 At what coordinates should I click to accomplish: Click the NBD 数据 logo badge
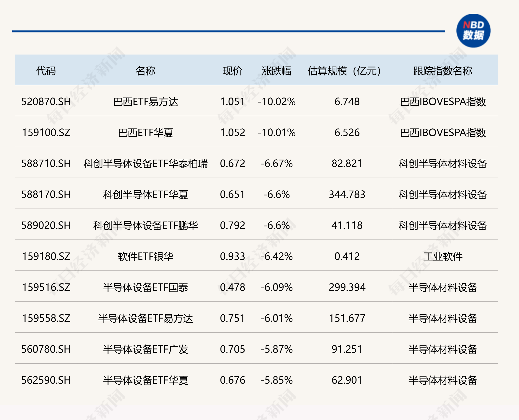tap(473, 31)
